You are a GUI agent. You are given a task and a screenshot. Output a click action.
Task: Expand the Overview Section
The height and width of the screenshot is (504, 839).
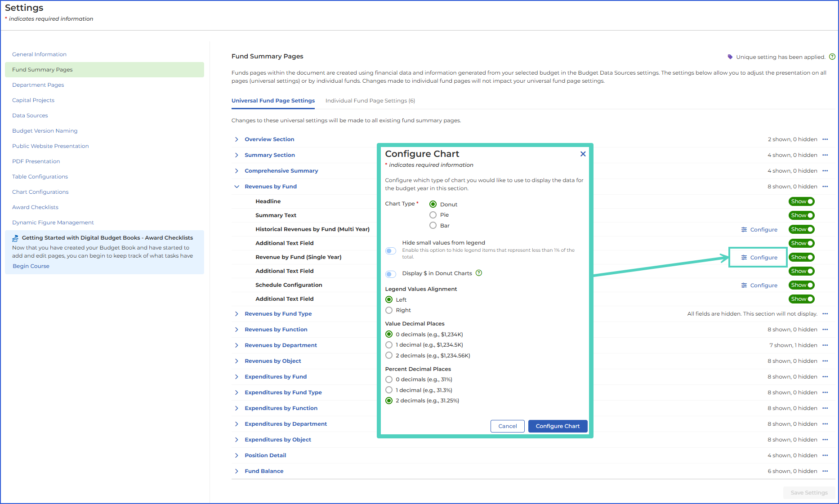click(237, 139)
